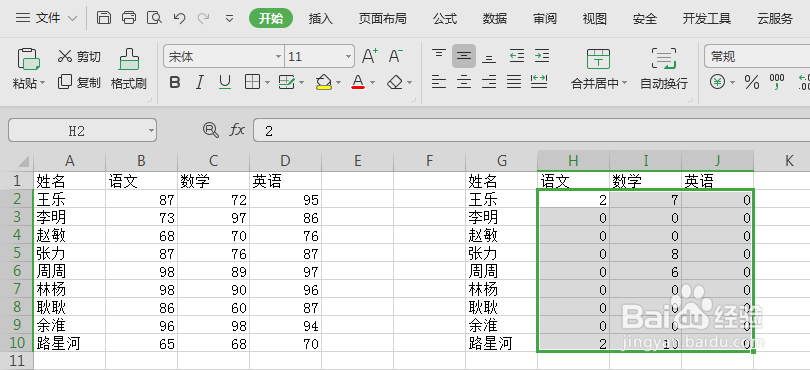The width and height of the screenshot is (810, 370).
Task: Expand merge and center options arrow
Action: (x=624, y=83)
